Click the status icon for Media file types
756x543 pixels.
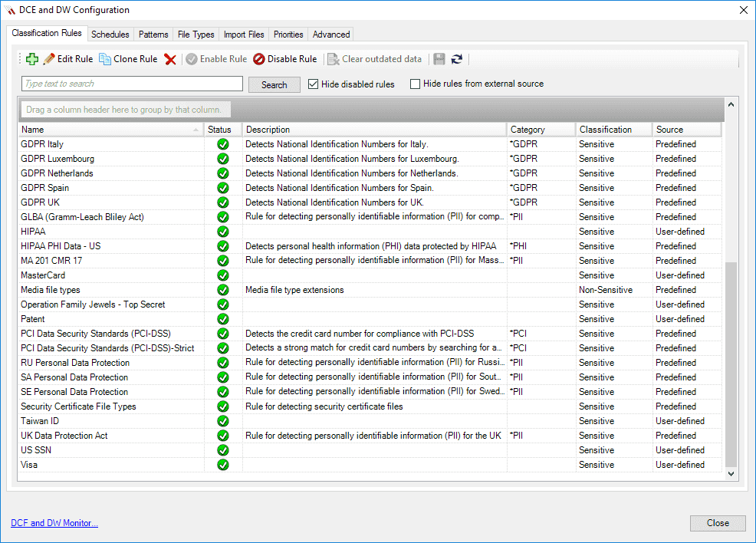pyautogui.click(x=223, y=290)
